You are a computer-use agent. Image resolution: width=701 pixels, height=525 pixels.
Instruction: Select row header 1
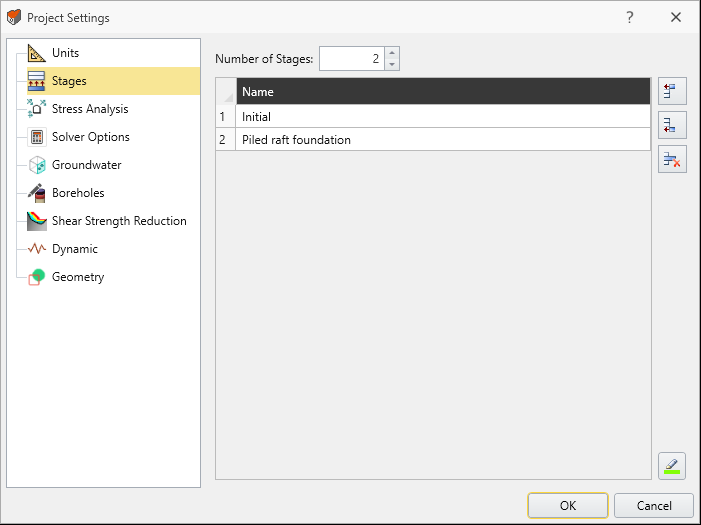pos(225,117)
